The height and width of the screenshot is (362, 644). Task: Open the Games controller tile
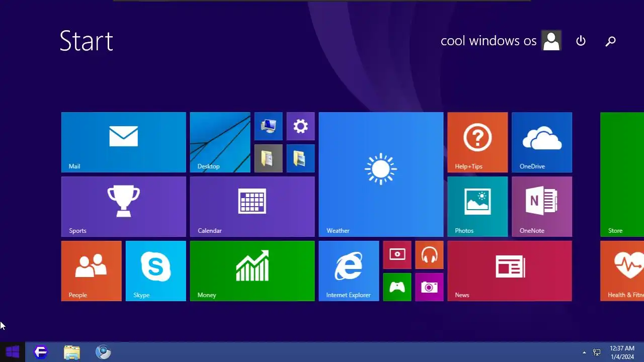pyautogui.click(x=397, y=287)
